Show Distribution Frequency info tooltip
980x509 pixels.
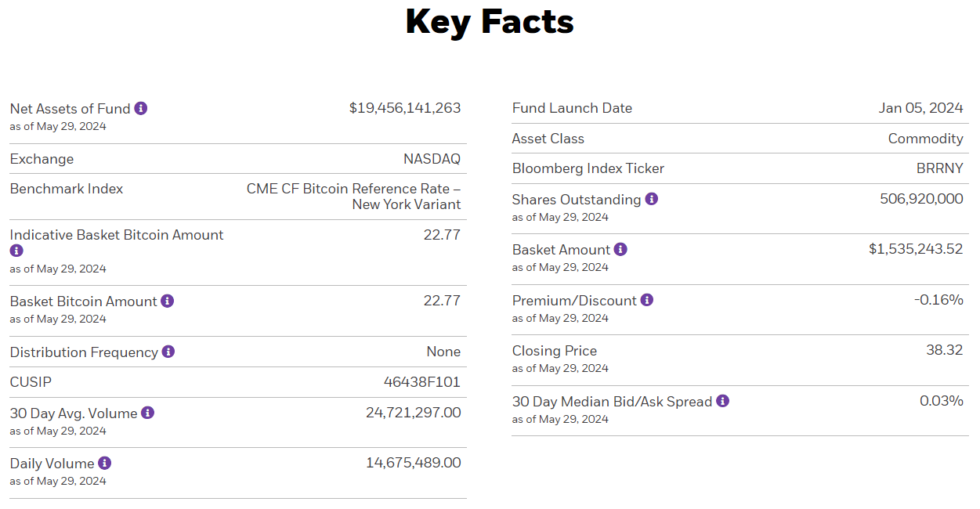click(x=168, y=352)
